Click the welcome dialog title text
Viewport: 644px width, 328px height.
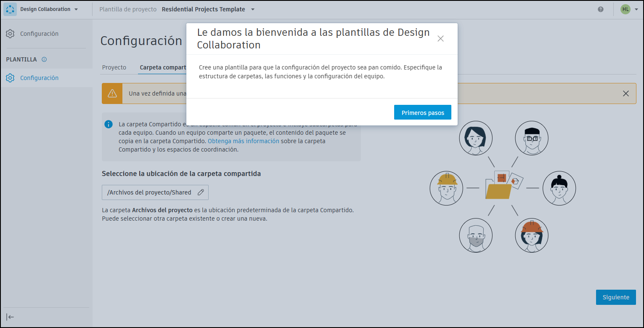point(313,39)
